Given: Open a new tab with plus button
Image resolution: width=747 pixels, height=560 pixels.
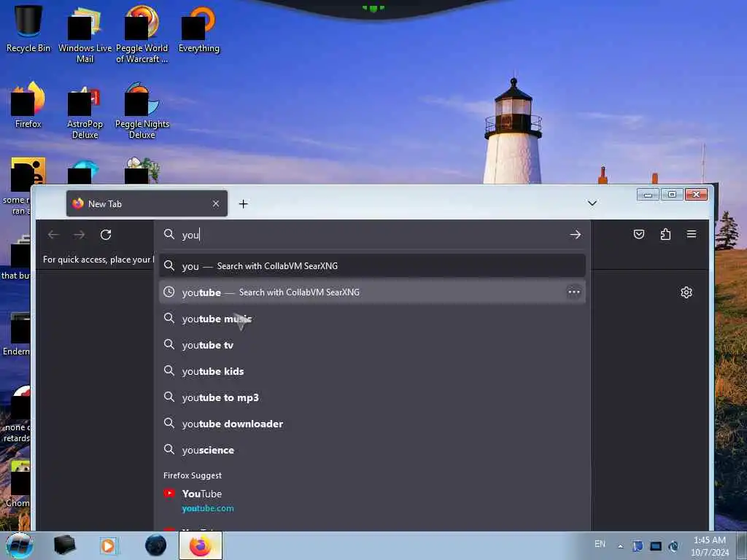Looking at the screenshot, I should [x=244, y=204].
